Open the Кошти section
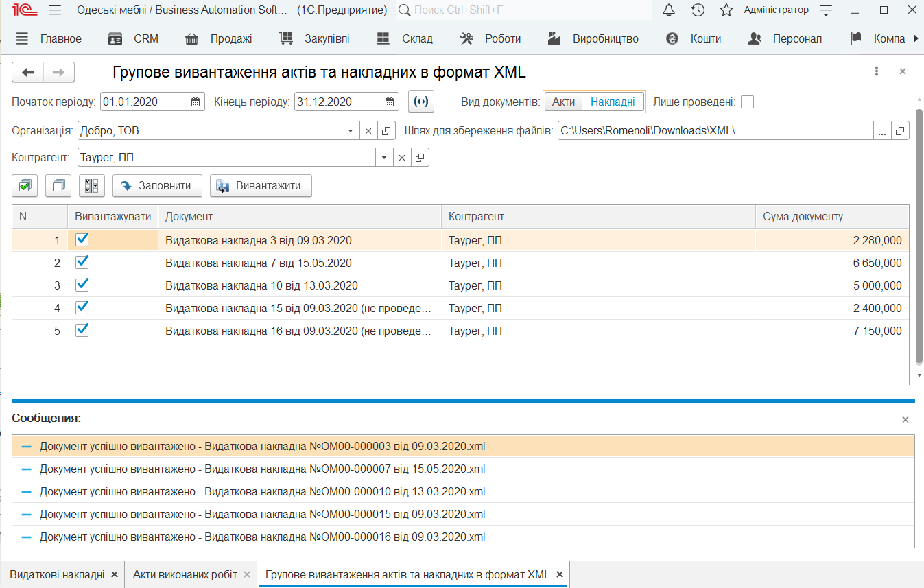This screenshot has width=924, height=588. click(x=694, y=38)
